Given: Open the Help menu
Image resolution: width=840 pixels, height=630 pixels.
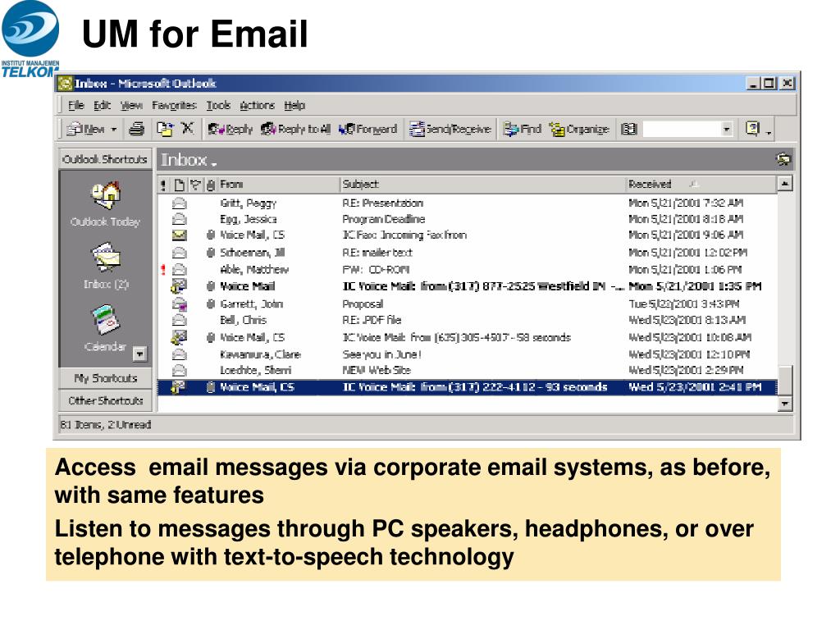Looking at the screenshot, I should point(294,106).
